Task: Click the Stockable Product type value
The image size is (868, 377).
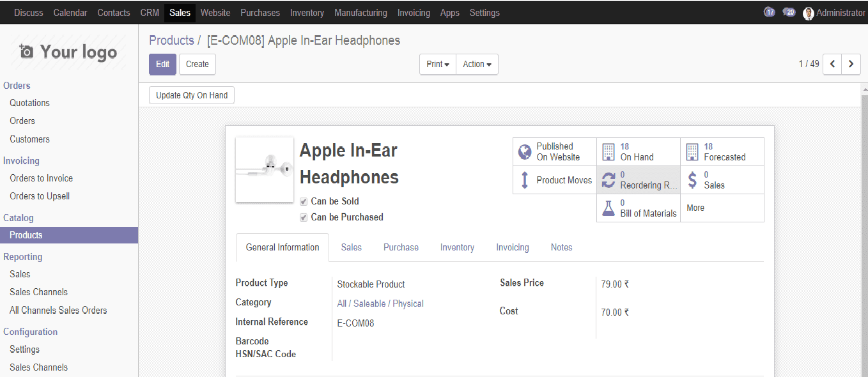Action: [371, 284]
